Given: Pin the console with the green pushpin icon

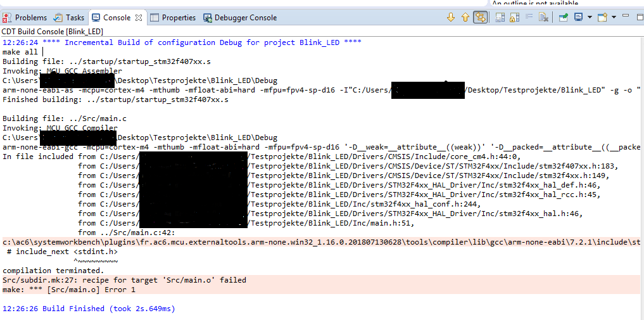Looking at the screenshot, I should [x=564, y=17].
